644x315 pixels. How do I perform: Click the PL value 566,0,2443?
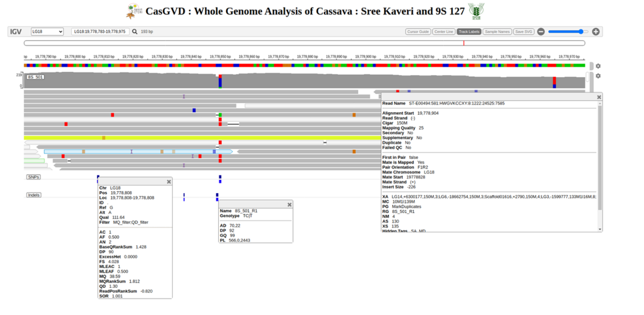pos(240,240)
